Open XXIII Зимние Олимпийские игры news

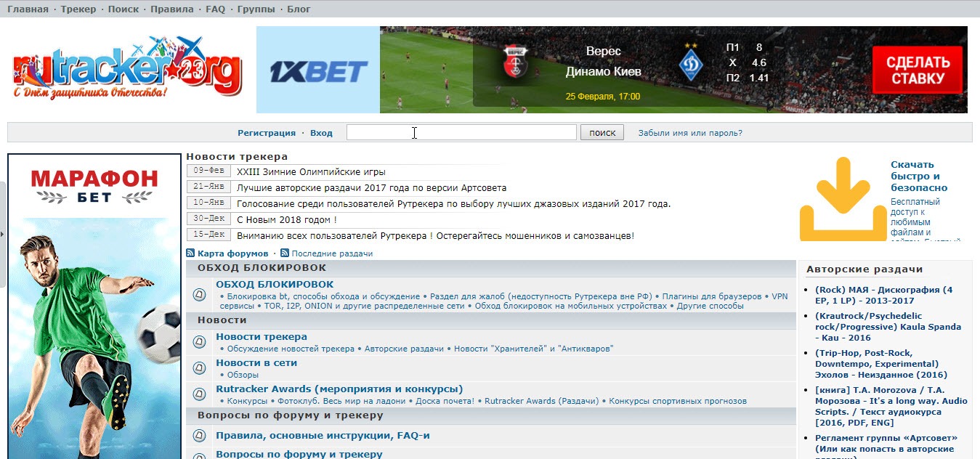311,172
